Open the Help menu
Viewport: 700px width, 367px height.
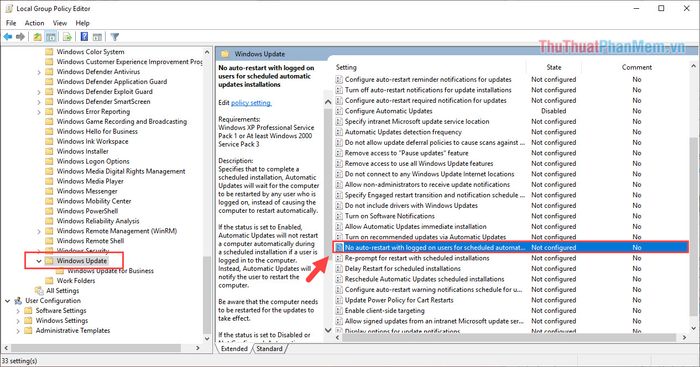[83, 23]
